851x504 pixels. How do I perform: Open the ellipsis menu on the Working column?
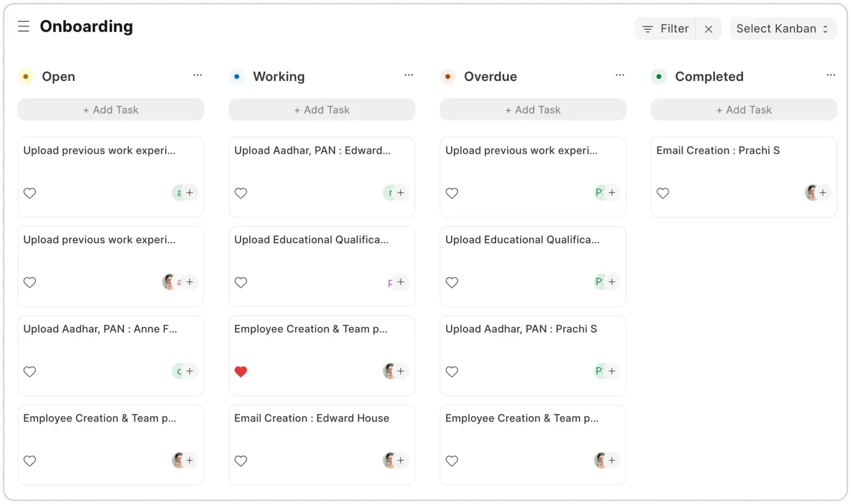coord(409,75)
